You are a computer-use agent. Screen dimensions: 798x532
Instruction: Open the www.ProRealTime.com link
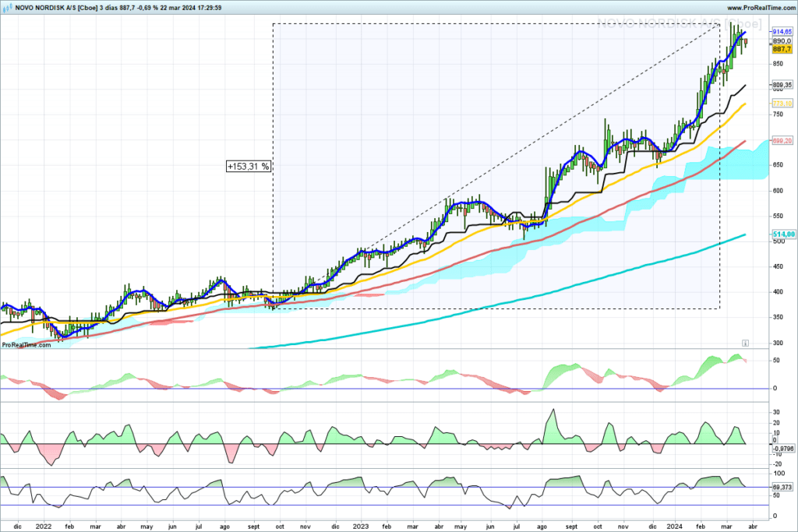tap(760, 8)
